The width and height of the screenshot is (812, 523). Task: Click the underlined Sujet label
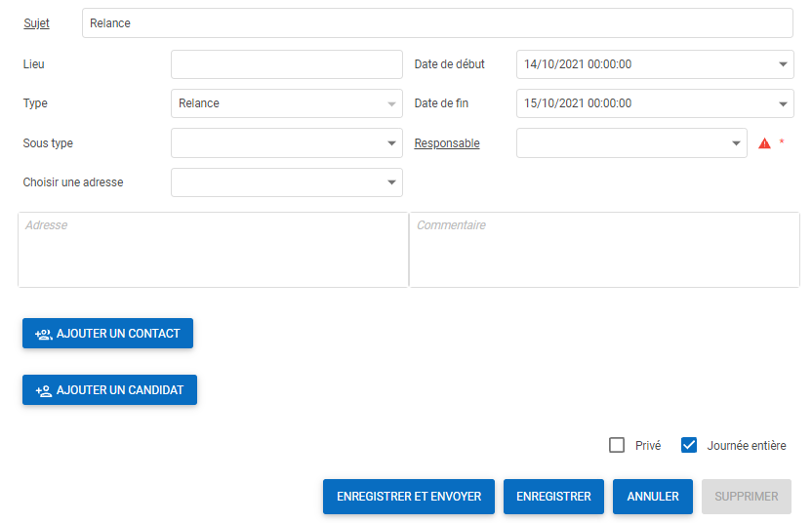point(36,23)
